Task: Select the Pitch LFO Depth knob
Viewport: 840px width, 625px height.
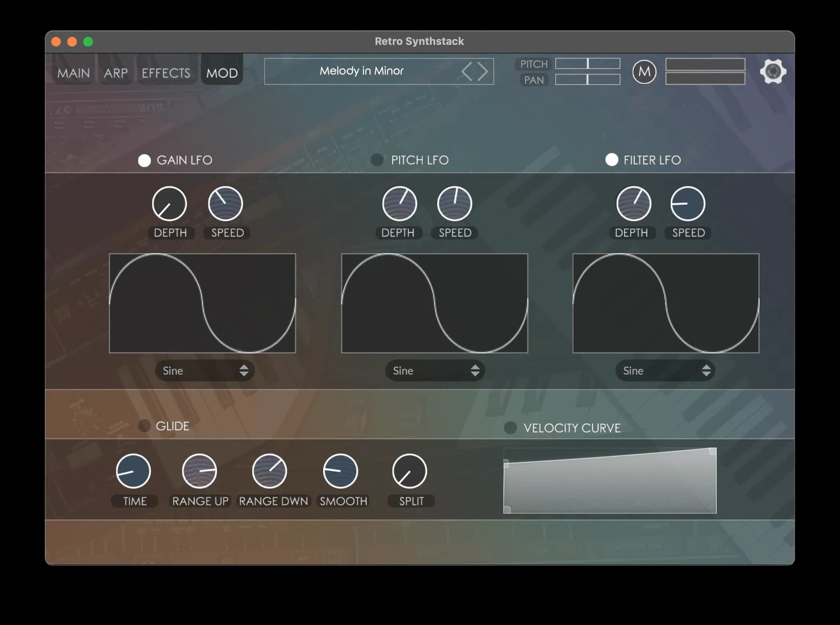Action: point(399,204)
